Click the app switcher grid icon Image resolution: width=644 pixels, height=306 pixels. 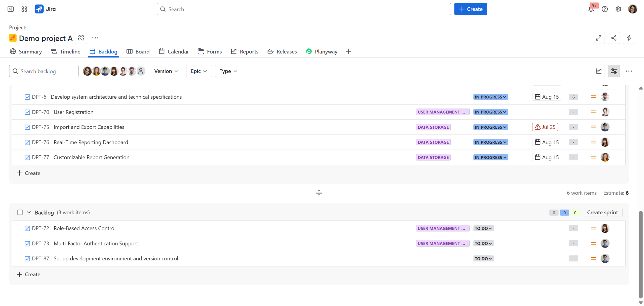[x=24, y=9]
